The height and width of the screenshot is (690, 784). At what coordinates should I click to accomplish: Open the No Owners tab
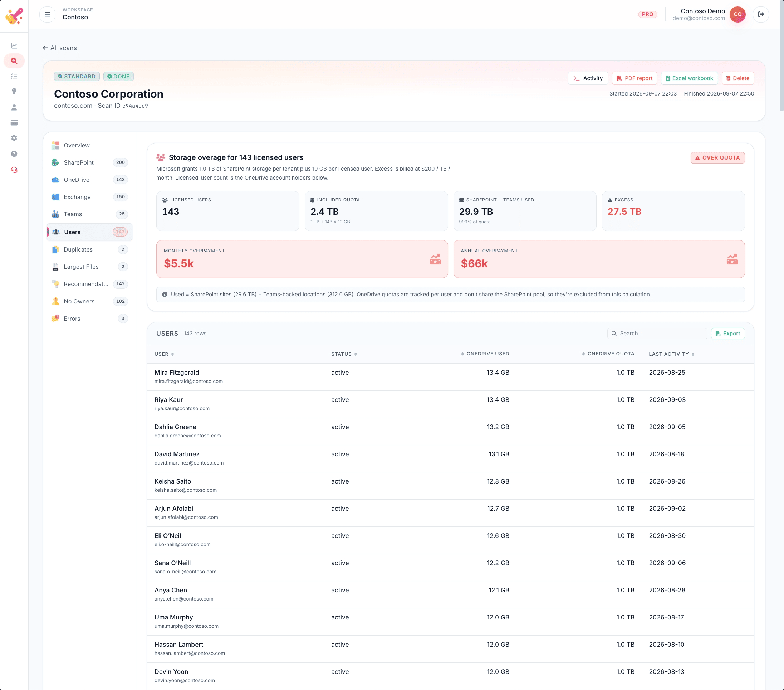pyautogui.click(x=89, y=301)
